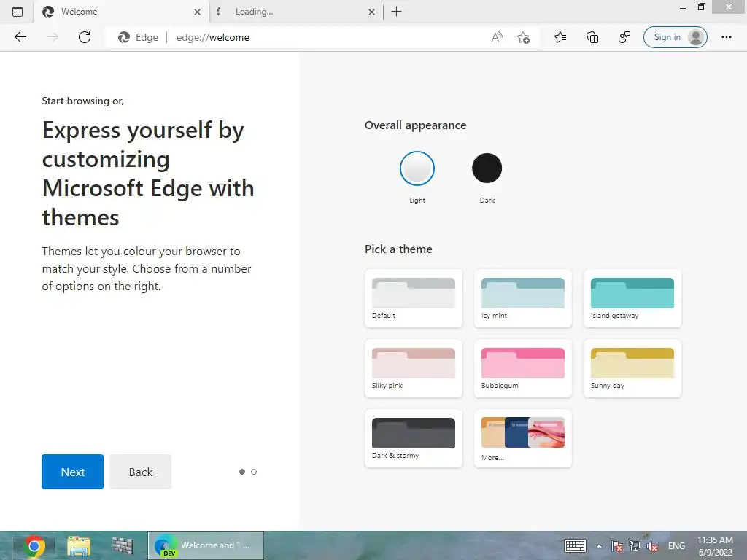Close the Loading tab
This screenshot has width=747, height=560.
coord(371,12)
